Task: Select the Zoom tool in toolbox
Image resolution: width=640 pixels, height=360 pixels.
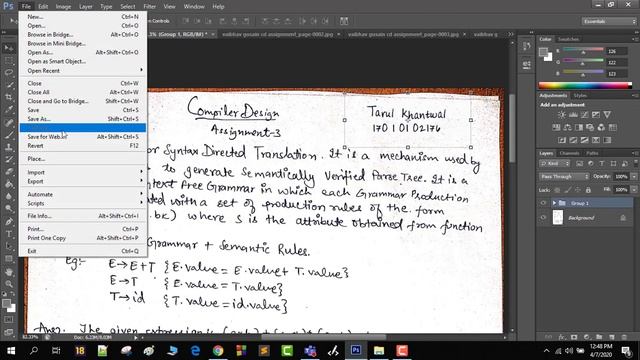Action: (x=9, y=284)
